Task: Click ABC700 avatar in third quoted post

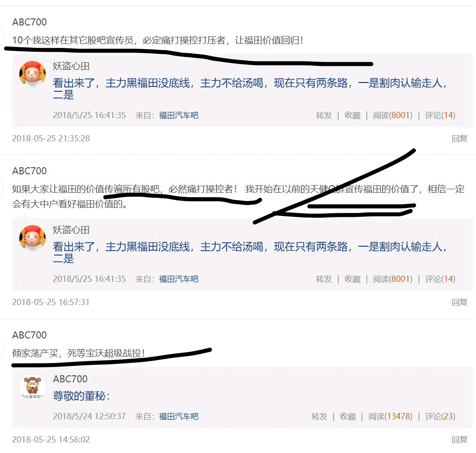Action: (x=32, y=387)
